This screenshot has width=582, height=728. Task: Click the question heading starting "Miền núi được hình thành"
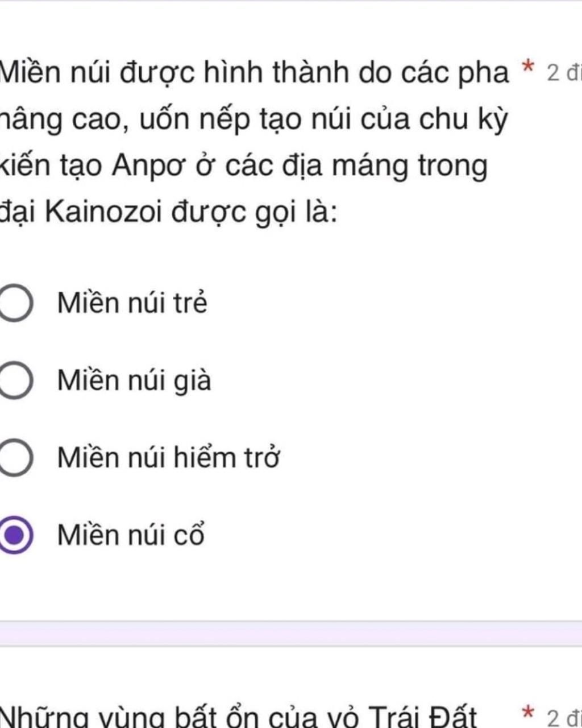tap(256, 73)
